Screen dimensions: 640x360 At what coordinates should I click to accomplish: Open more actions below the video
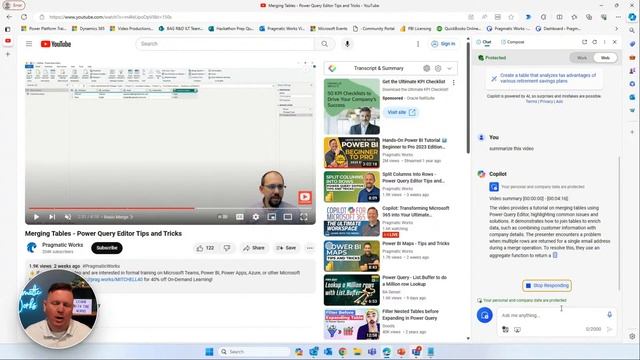(x=310, y=248)
